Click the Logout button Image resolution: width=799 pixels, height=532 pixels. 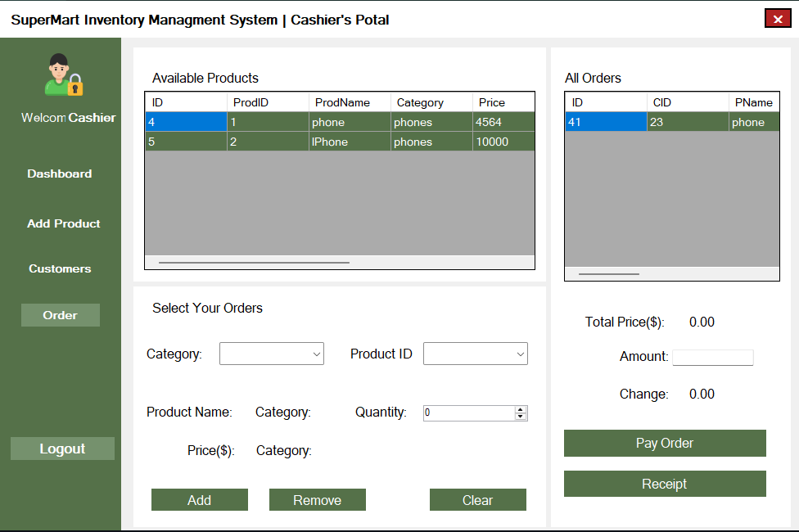point(62,449)
